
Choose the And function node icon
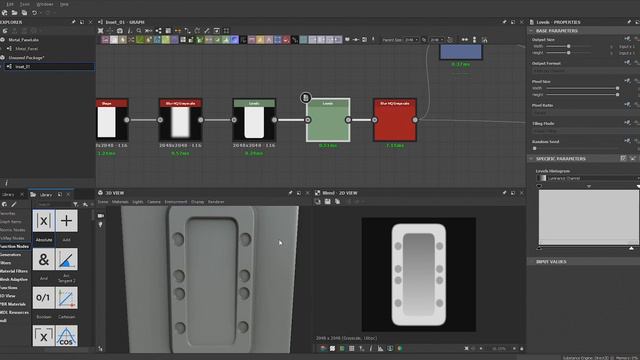[43, 259]
